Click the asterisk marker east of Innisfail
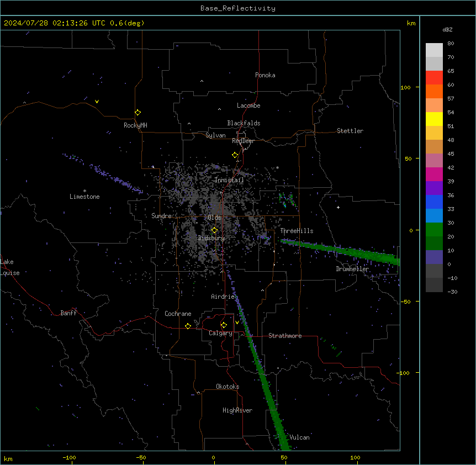Viewport: 476px width, 465px height. point(277,168)
